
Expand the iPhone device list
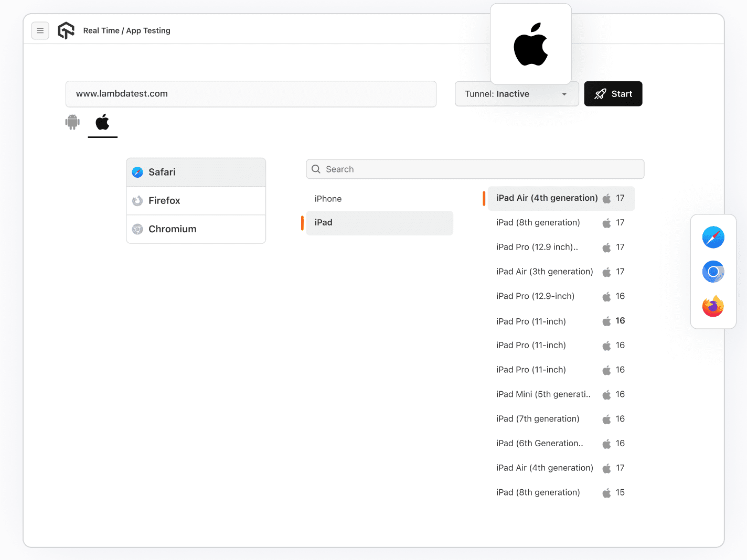[x=328, y=199]
